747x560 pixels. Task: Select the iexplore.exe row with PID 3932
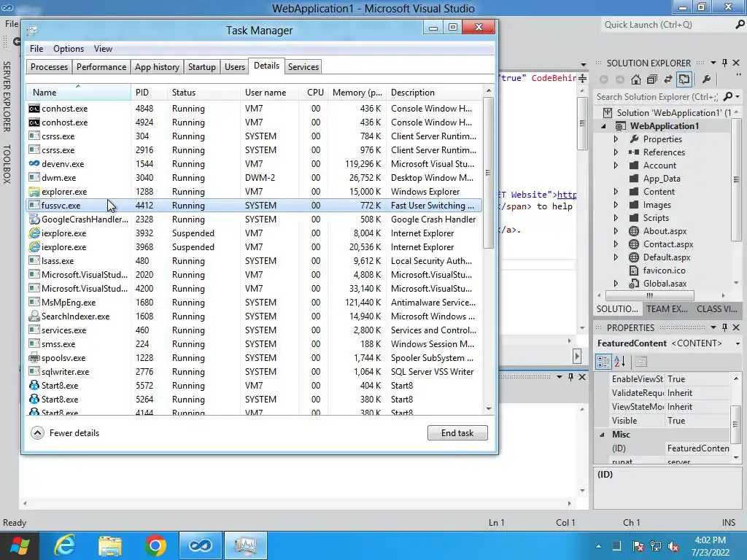coord(254,233)
